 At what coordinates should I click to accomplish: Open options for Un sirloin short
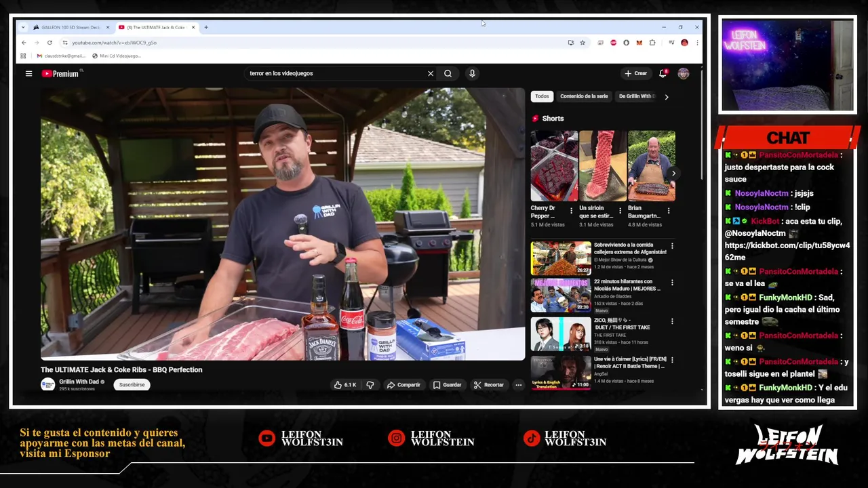pyautogui.click(x=620, y=211)
